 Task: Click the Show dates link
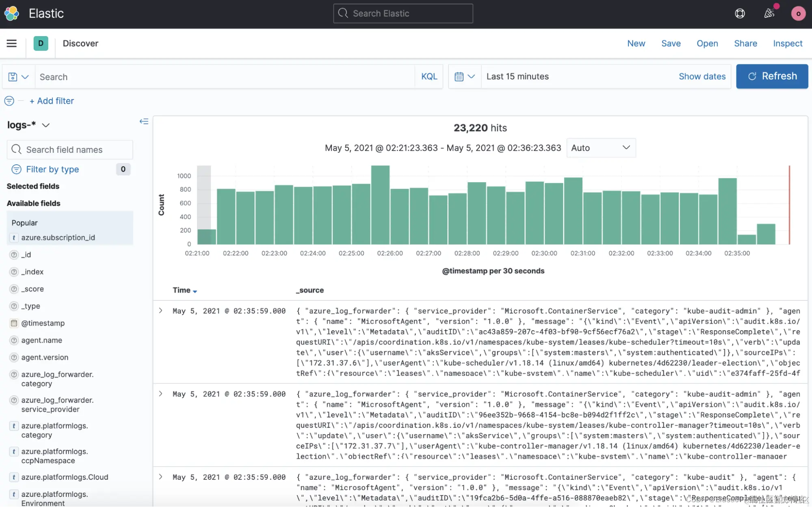pyautogui.click(x=702, y=76)
